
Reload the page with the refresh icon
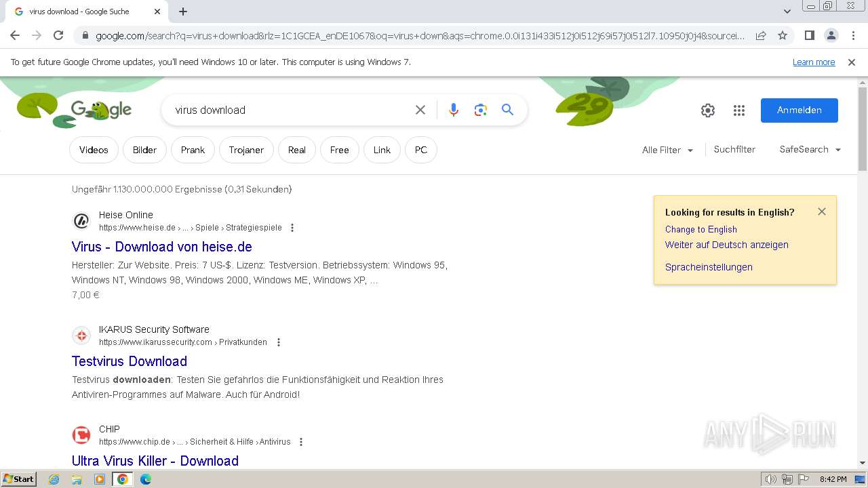pyautogui.click(x=58, y=35)
